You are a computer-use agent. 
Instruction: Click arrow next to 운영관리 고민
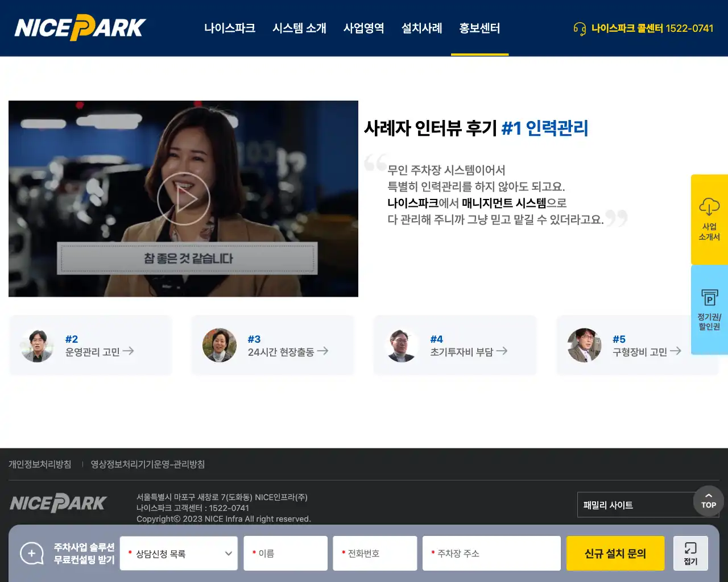click(x=129, y=351)
